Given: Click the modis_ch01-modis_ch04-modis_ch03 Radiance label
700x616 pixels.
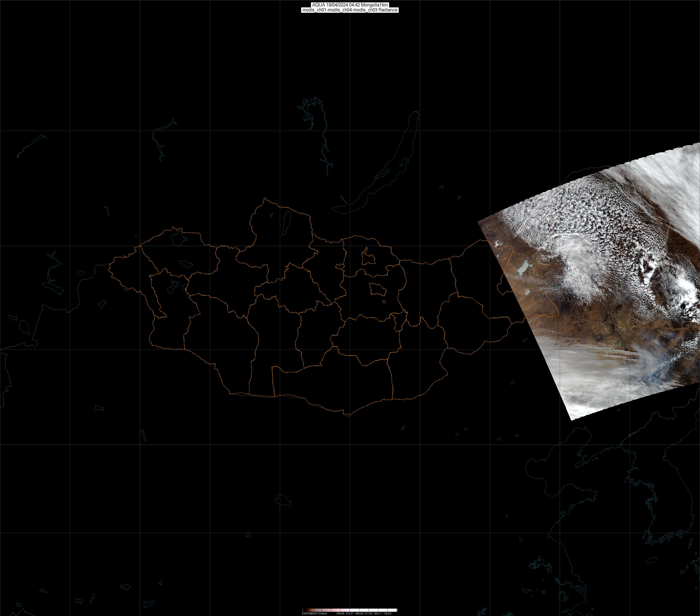Looking at the screenshot, I should (350, 10).
